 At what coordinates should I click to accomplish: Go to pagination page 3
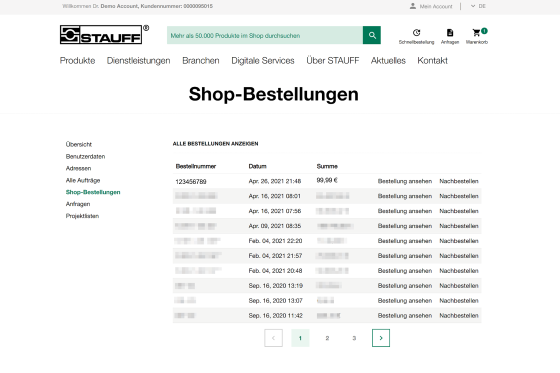[354, 338]
